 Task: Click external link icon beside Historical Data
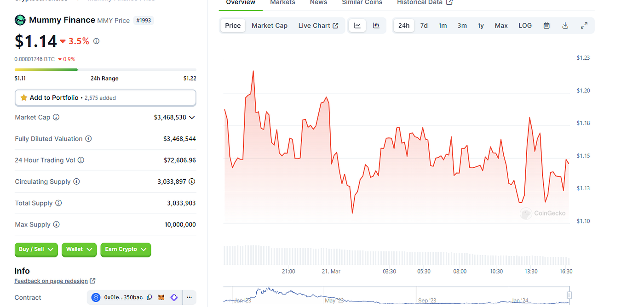click(x=449, y=2)
